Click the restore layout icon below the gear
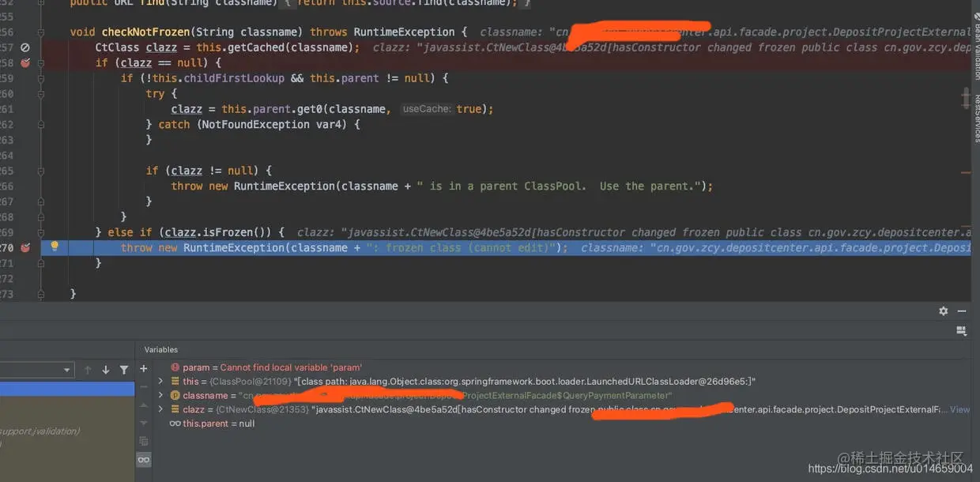The height and width of the screenshot is (482, 980). (961, 331)
